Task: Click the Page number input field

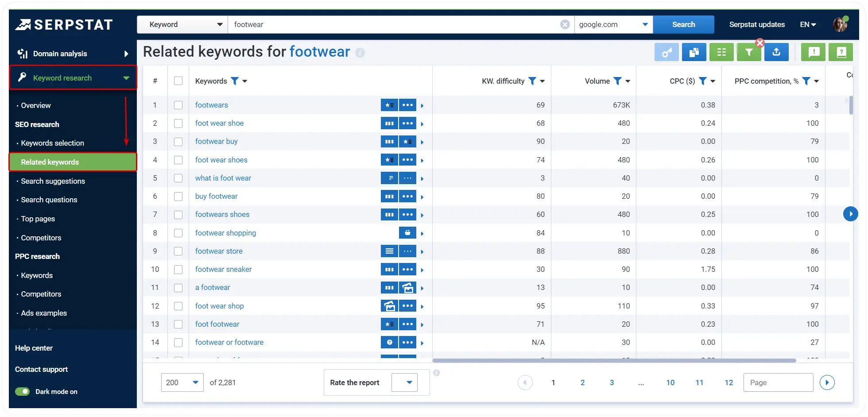Action: [x=778, y=382]
